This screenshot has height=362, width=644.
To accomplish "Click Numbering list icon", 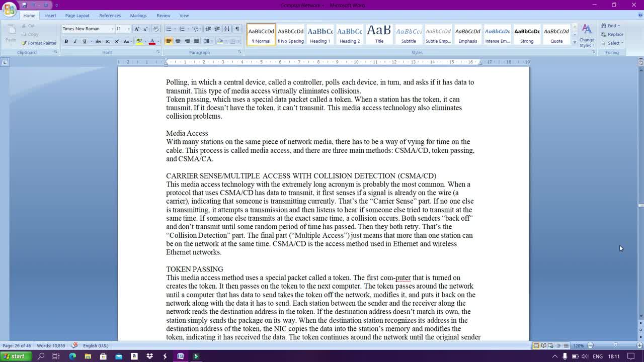I will pos(182,29).
